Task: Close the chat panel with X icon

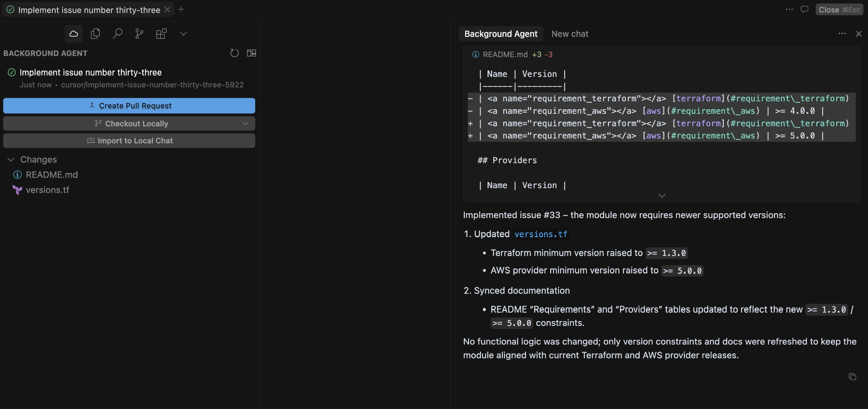Action: [x=859, y=34]
